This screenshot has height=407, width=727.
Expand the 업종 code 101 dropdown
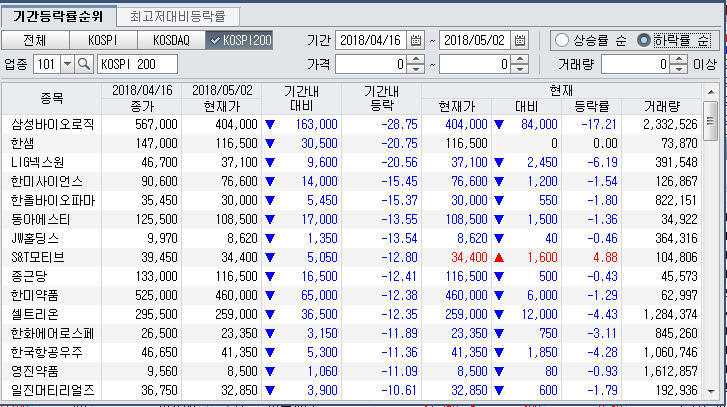[68, 65]
